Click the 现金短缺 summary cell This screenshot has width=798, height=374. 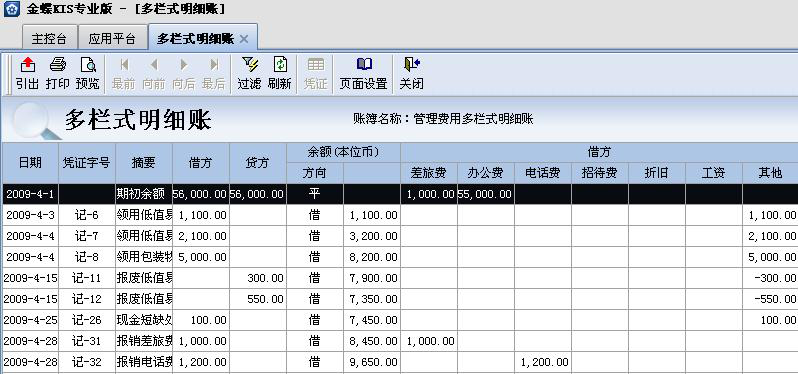[144, 320]
